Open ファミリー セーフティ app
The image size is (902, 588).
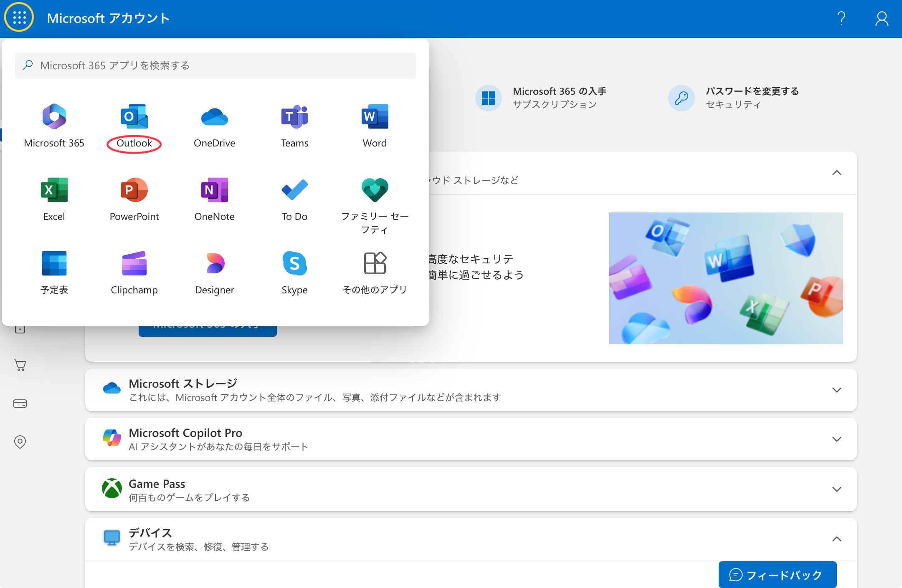[x=375, y=206]
